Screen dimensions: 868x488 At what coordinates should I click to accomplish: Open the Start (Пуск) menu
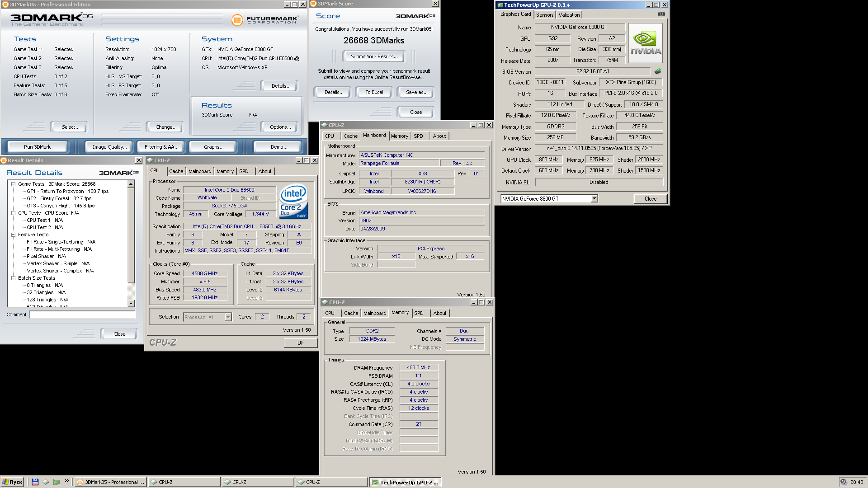click(12, 482)
